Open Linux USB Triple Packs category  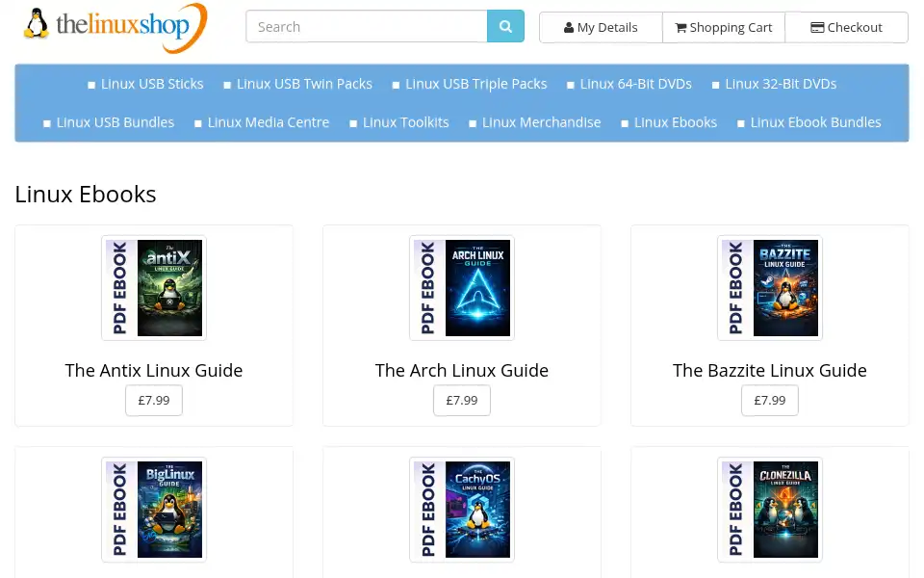(476, 84)
